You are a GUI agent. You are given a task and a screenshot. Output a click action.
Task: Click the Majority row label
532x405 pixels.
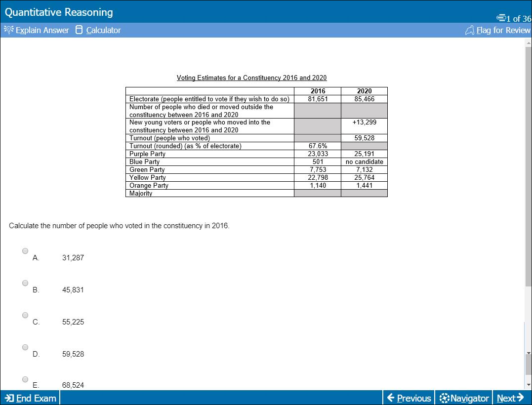pos(141,193)
